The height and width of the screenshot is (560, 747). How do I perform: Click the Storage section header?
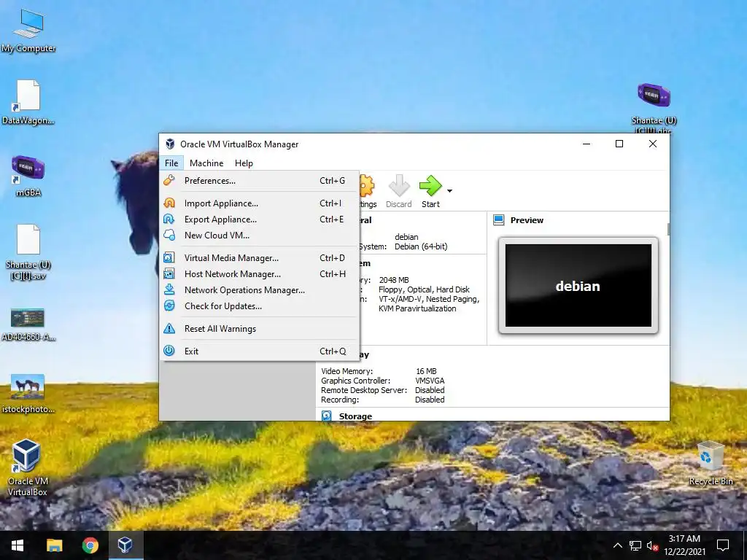[355, 416]
